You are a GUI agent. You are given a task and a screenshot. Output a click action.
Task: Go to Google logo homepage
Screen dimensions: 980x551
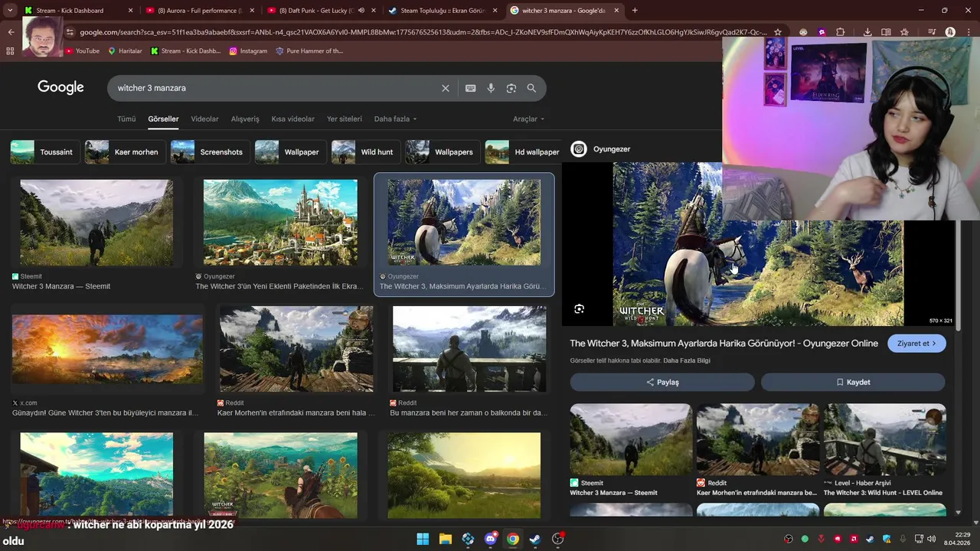click(60, 87)
